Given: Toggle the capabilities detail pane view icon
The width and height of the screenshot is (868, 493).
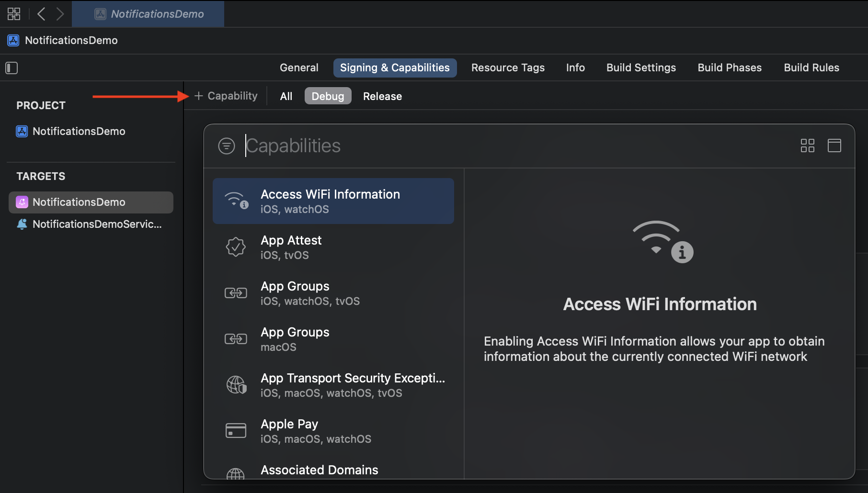Looking at the screenshot, I should click(x=834, y=146).
